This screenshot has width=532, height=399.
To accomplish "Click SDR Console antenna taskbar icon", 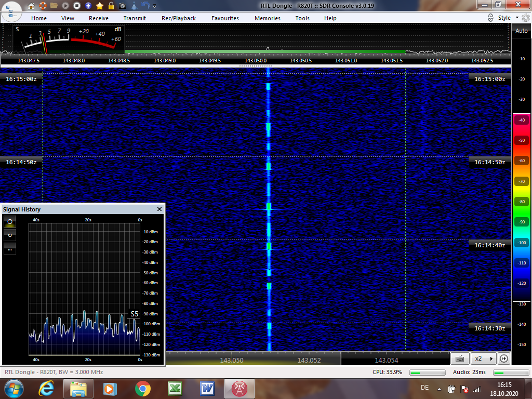I will pos(239,389).
